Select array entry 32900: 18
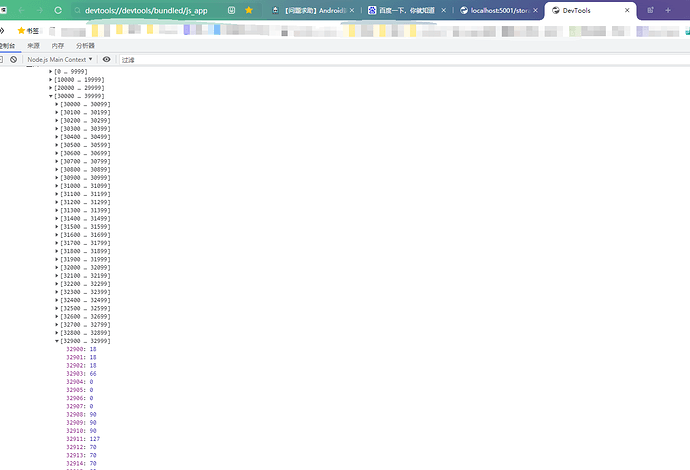The width and height of the screenshot is (690, 470). click(81, 349)
